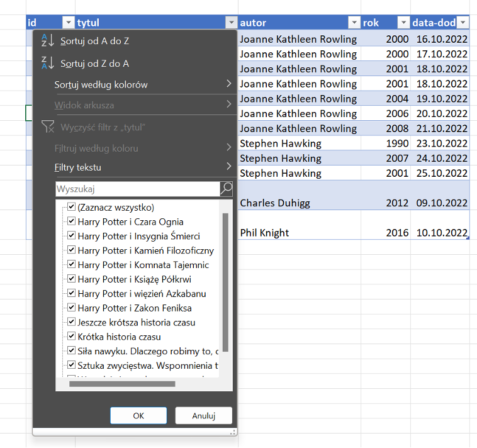Uncheck Harry Potter i Czara Ognia

pyautogui.click(x=72, y=221)
